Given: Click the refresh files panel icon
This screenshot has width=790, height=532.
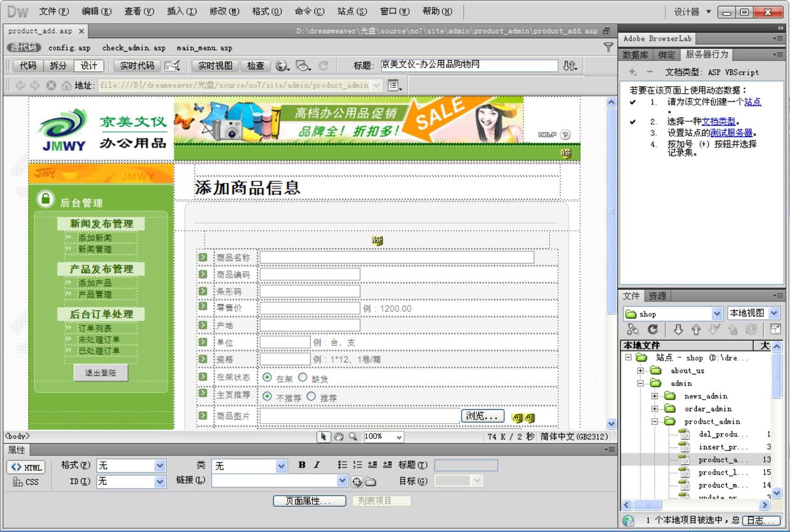Looking at the screenshot, I should pyautogui.click(x=652, y=329).
